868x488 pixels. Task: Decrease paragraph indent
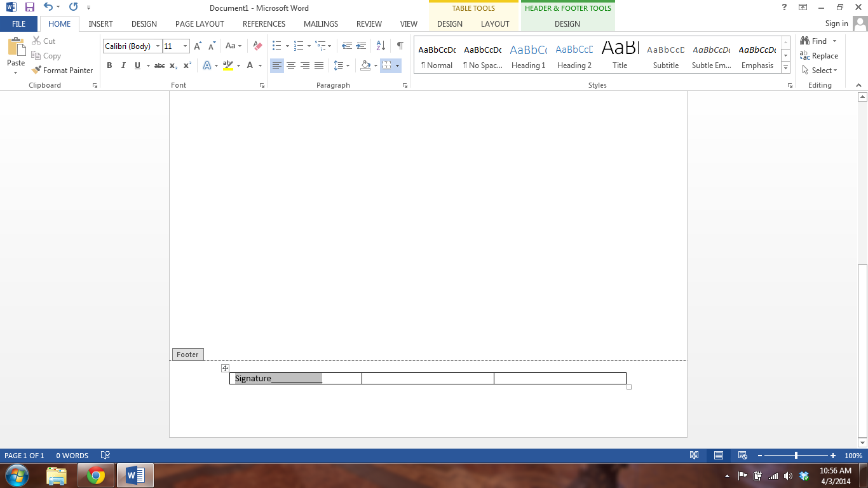click(x=347, y=46)
